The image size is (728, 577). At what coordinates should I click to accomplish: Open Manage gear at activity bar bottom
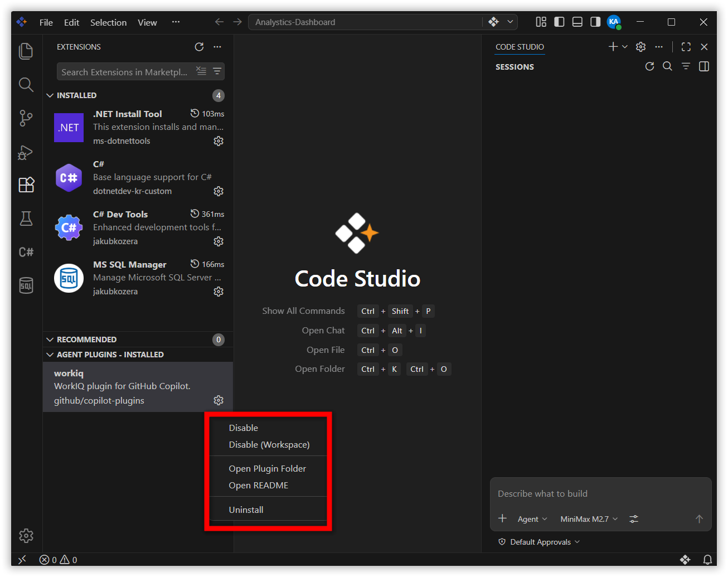[x=26, y=536]
